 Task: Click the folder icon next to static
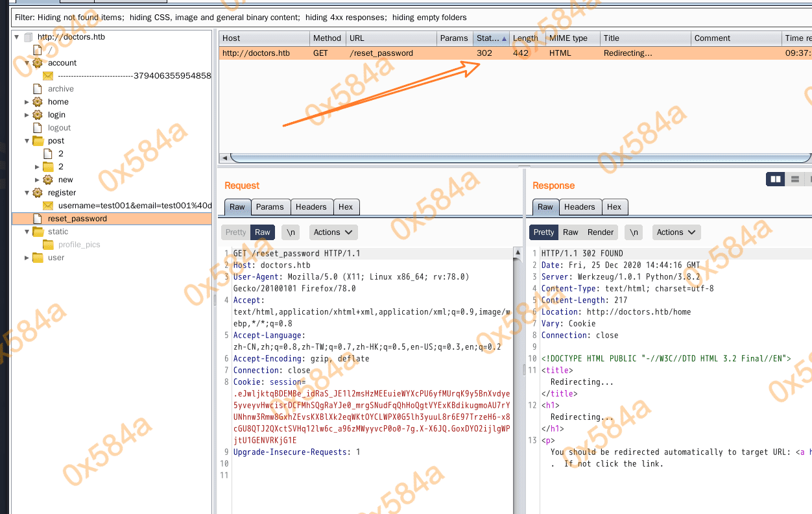tap(38, 232)
